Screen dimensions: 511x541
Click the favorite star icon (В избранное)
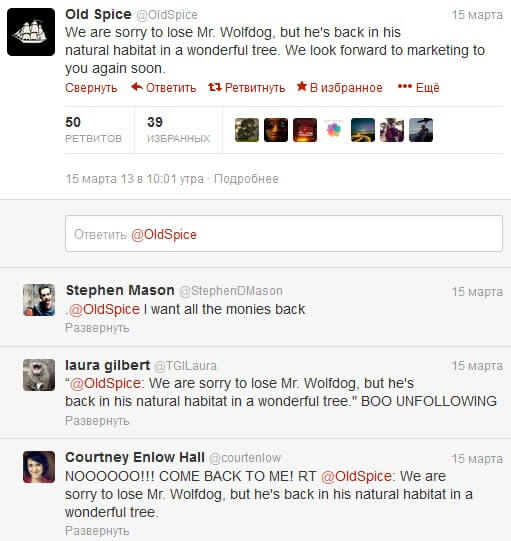tap(302, 86)
